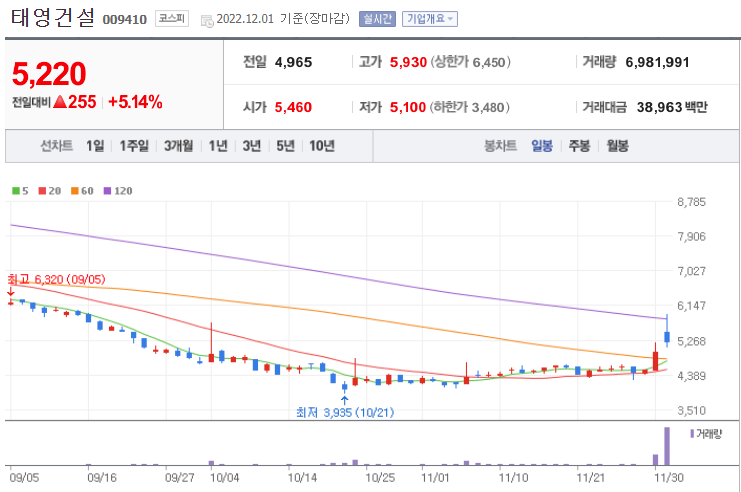Click the 거래대금 value 38,963 백만

coord(672,107)
